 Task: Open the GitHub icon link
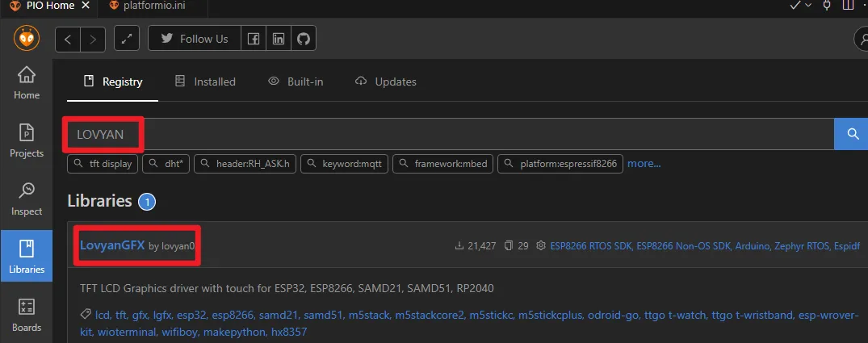point(303,39)
